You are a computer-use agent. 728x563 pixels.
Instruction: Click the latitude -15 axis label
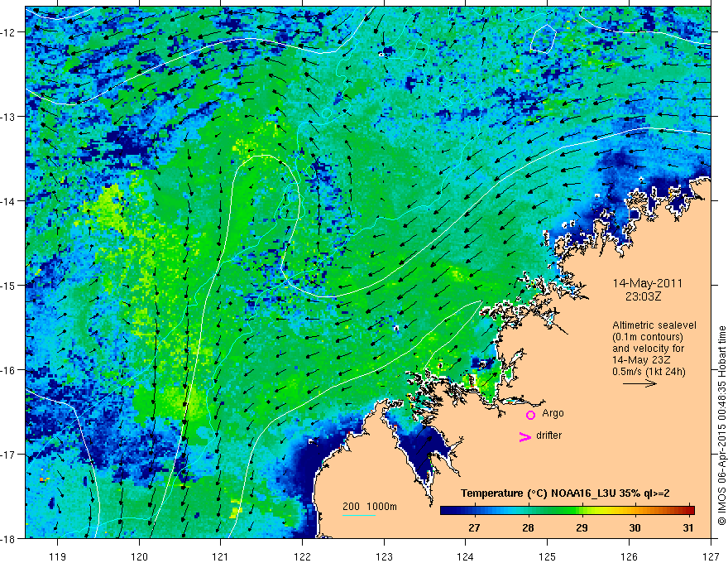(x=8, y=285)
